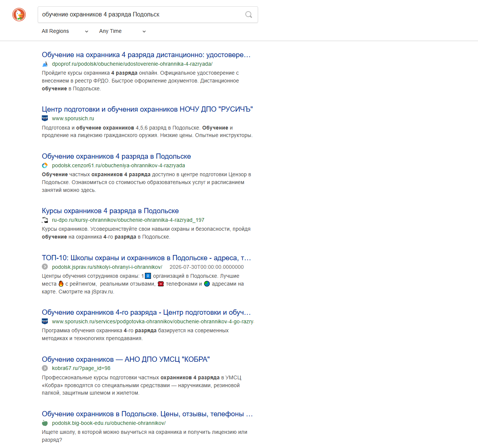Click the kobra67.ru result favicon
Screen dimensions: 478x448
pyautogui.click(x=45, y=368)
